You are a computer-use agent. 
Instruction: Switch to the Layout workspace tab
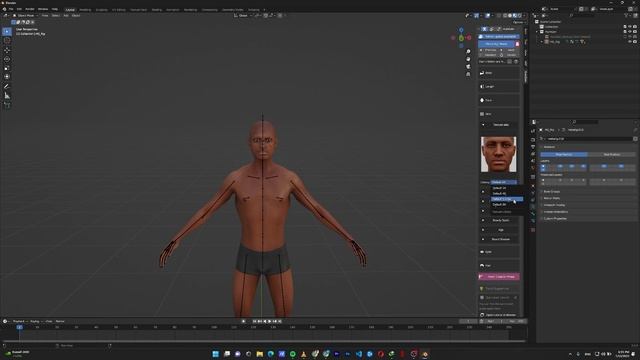click(x=70, y=9)
